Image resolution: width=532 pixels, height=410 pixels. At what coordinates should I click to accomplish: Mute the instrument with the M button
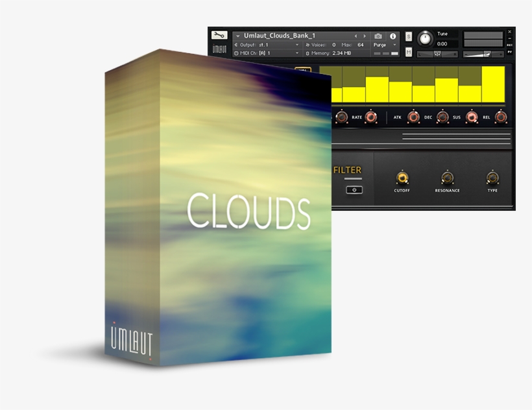pyautogui.click(x=409, y=51)
